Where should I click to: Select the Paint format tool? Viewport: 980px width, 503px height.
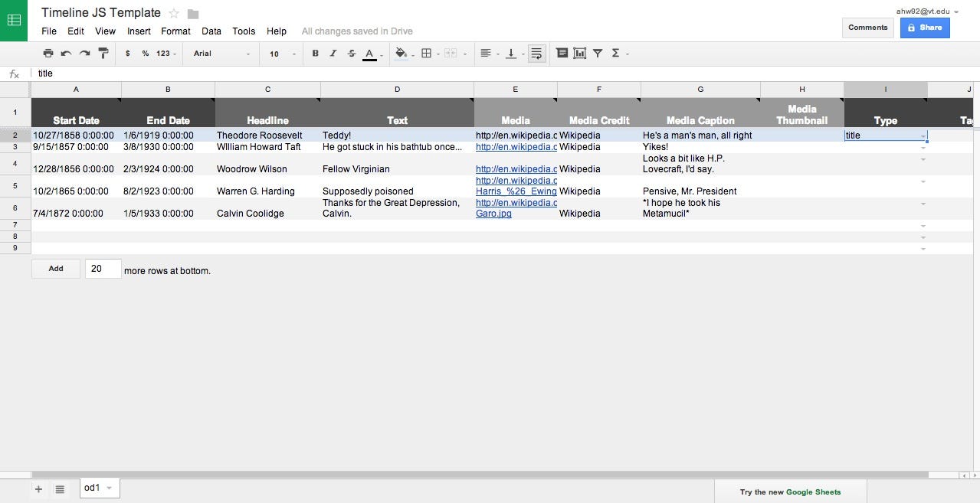pyautogui.click(x=103, y=53)
